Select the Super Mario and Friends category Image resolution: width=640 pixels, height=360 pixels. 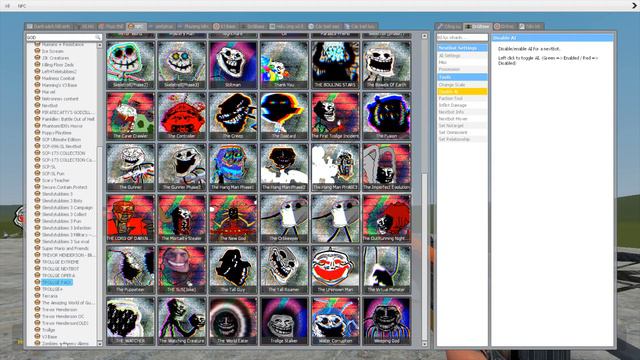65,248
